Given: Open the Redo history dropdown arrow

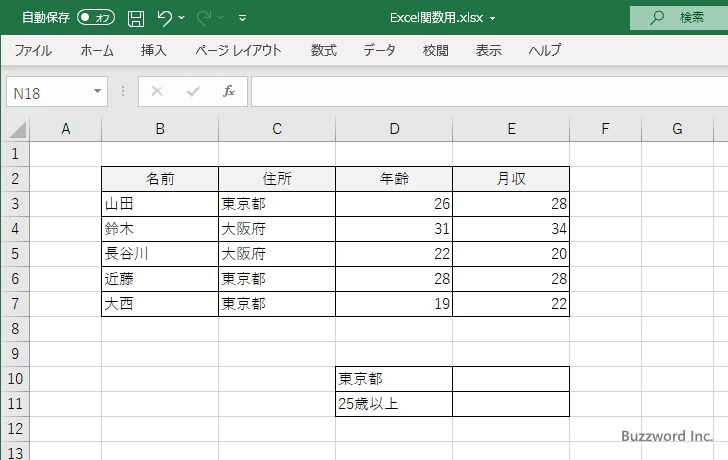Looking at the screenshot, I should pos(221,18).
